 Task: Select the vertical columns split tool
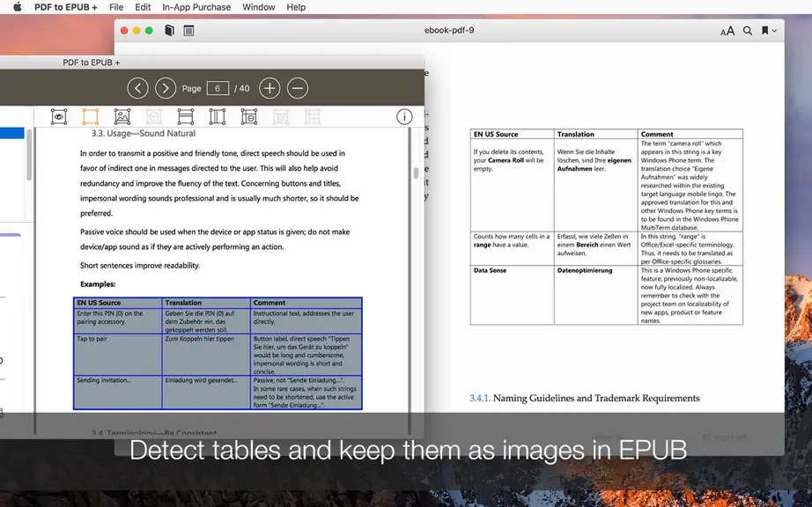point(218,117)
